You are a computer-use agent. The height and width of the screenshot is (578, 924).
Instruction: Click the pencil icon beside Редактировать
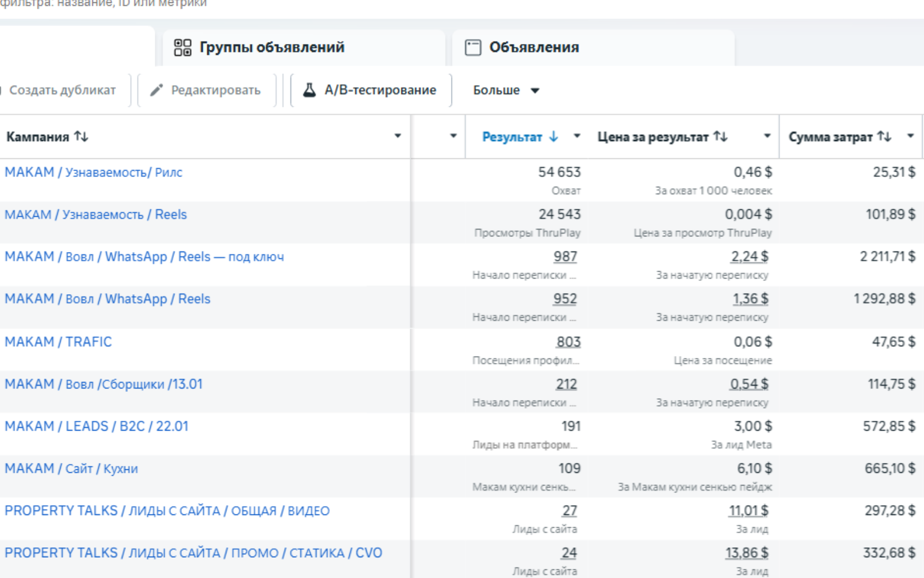(x=157, y=90)
